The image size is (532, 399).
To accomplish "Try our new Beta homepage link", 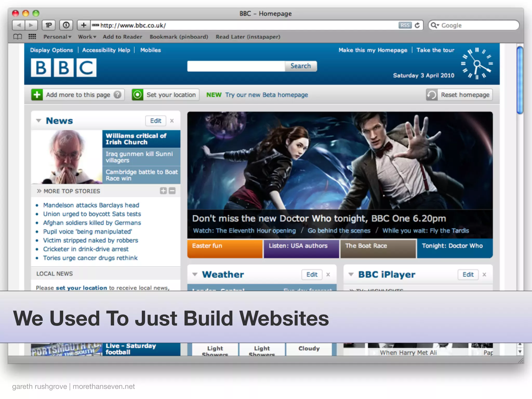I will coord(266,95).
